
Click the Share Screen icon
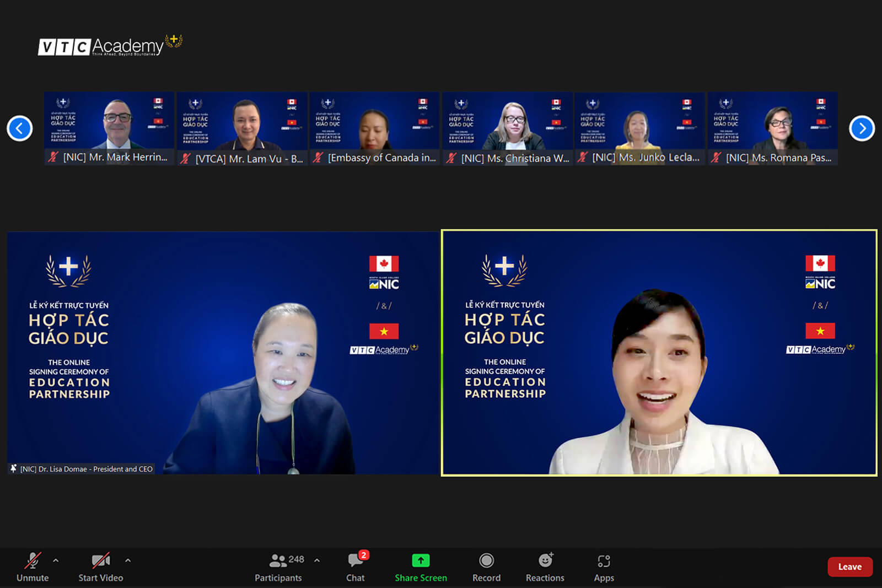click(421, 561)
